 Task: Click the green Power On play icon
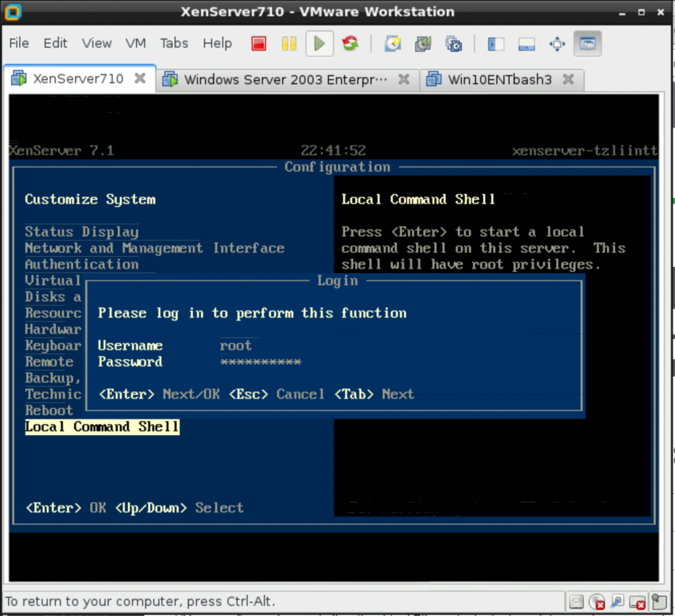[320, 43]
